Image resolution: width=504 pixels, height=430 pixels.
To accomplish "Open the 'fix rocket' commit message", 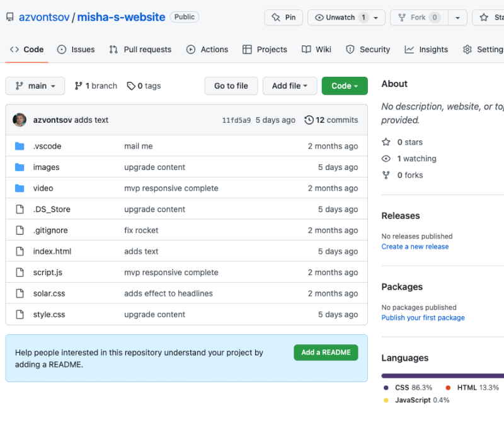I will click(141, 230).
